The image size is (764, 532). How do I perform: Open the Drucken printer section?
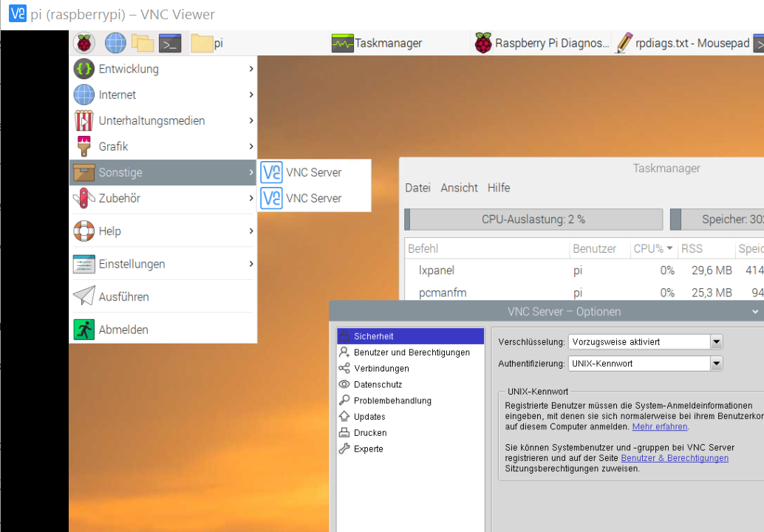[x=410, y=432]
